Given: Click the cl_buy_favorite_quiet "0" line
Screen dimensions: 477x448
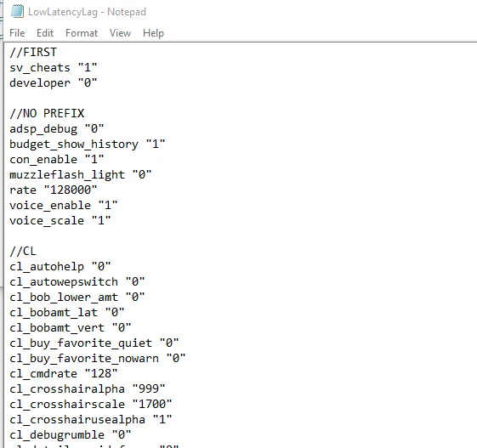Looking at the screenshot, I should (x=94, y=343).
